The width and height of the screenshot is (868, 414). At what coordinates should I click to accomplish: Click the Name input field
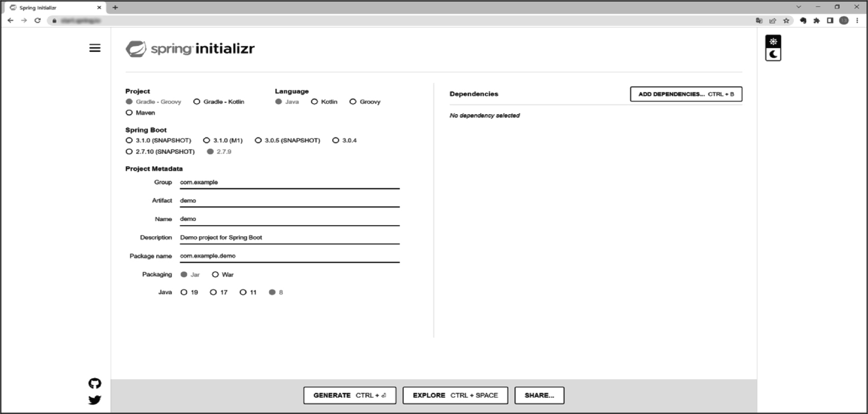point(290,219)
